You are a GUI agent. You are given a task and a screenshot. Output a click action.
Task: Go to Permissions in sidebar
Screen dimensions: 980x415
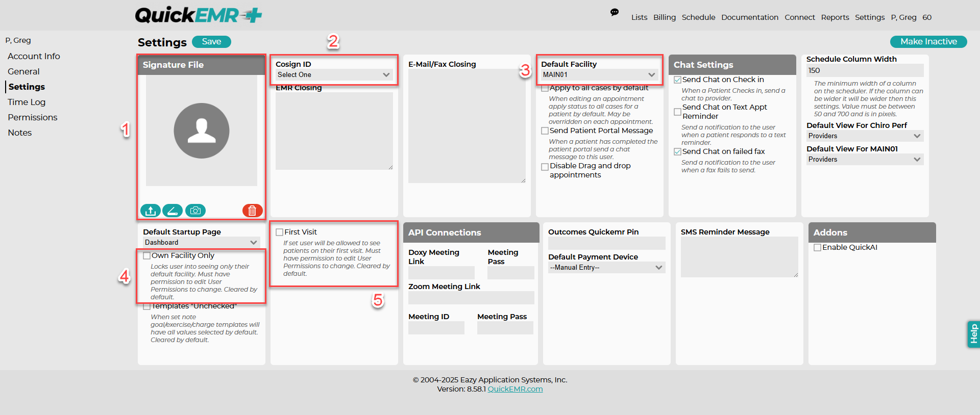click(32, 117)
